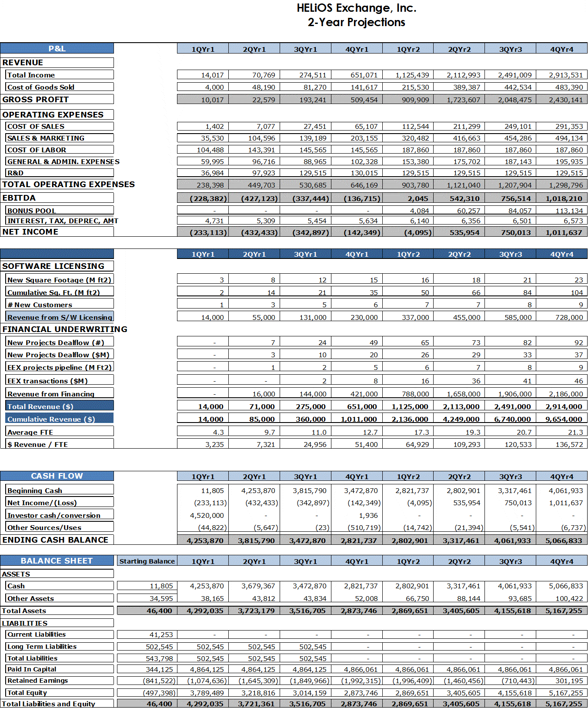The width and height of the screenshot is (588, 708).
Task: Click the EBITDA row label
Action: pos(19,198)
